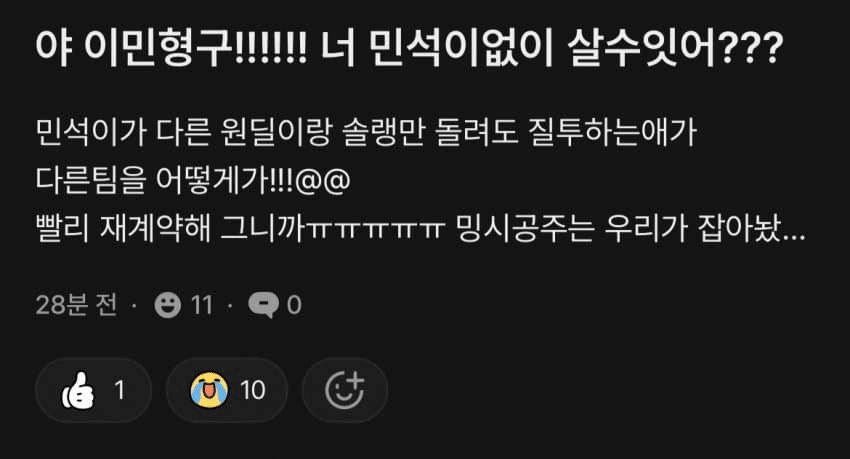Click the crying-face emoji reaction
Viewport: 850px width, 459px height.
point(209,390)
